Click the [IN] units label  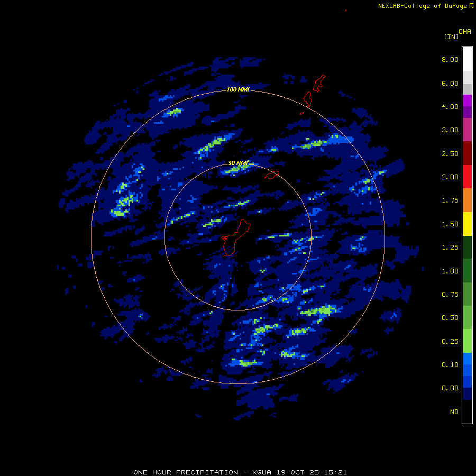tap(451, 36)
